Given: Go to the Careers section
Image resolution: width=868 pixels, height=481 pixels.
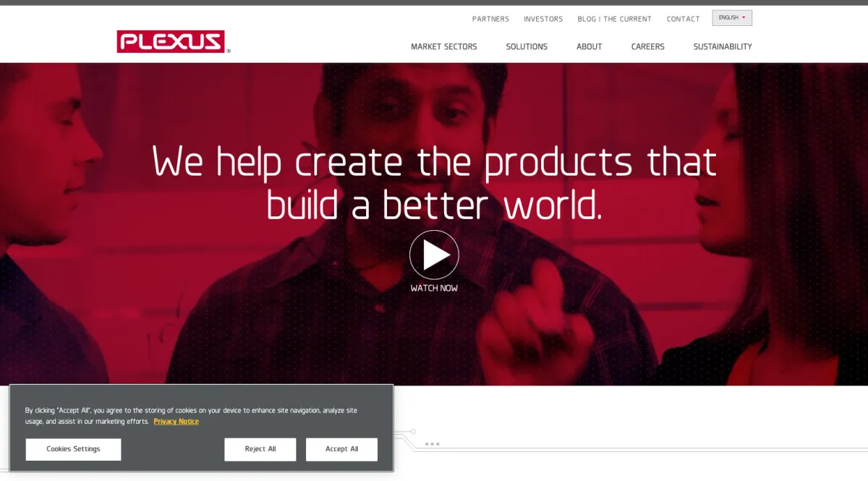Looking at the screenshot, I should 647,46.
